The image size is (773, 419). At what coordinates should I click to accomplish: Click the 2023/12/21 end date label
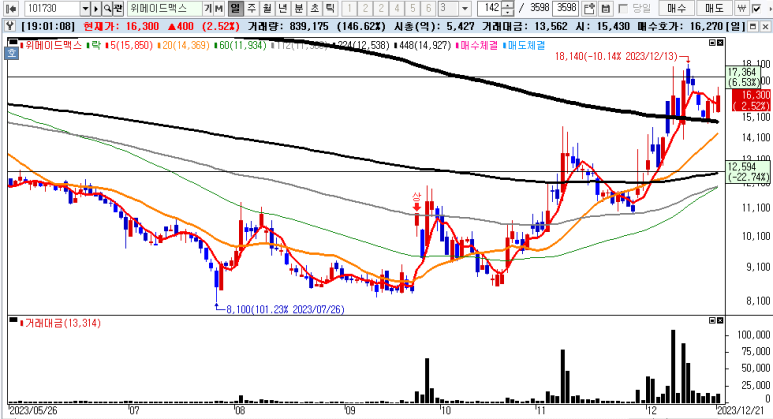coord(741,410)
